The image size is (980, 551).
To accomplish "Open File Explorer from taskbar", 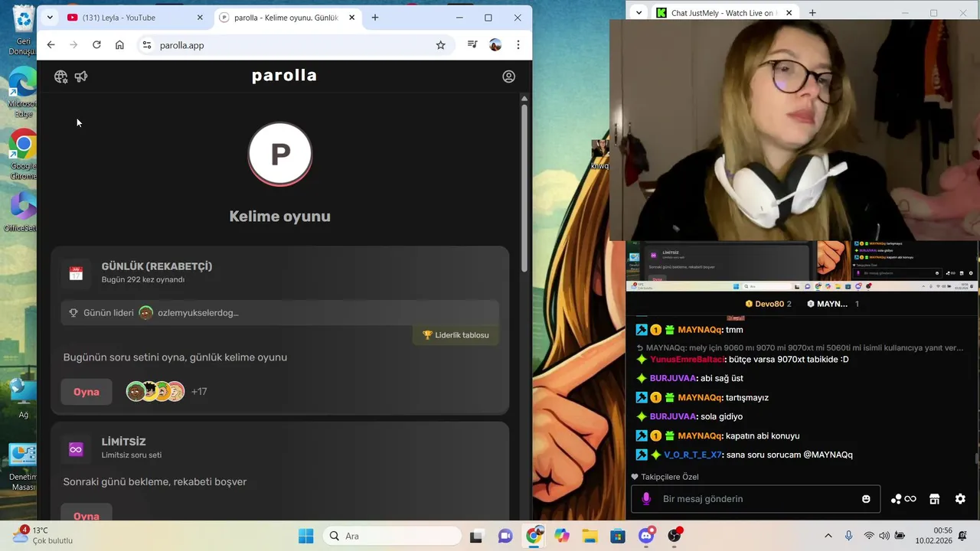I will pyautogui.click(x=590, y=536).
